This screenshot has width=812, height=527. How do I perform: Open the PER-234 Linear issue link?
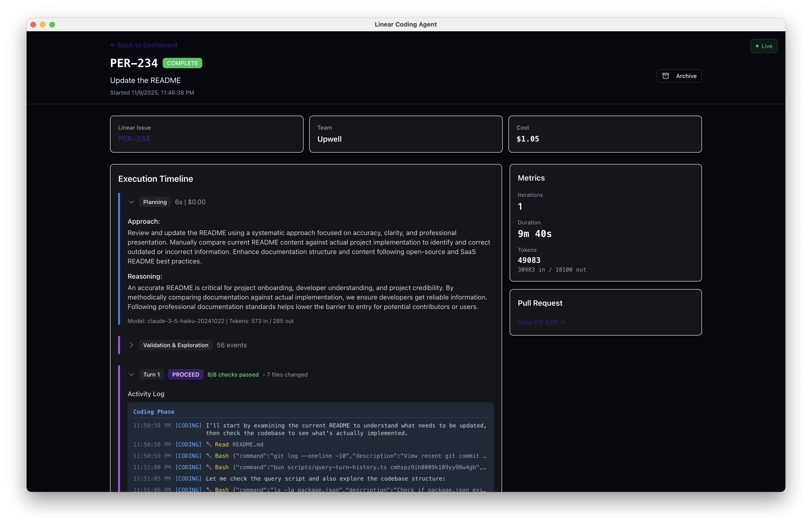click(134, 139)
